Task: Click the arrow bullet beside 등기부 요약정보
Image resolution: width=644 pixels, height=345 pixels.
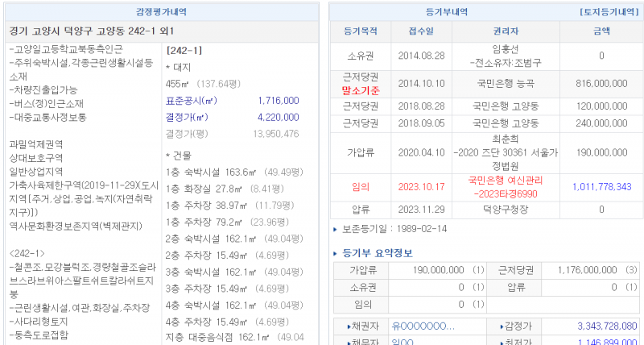Action: coord(336,254)
